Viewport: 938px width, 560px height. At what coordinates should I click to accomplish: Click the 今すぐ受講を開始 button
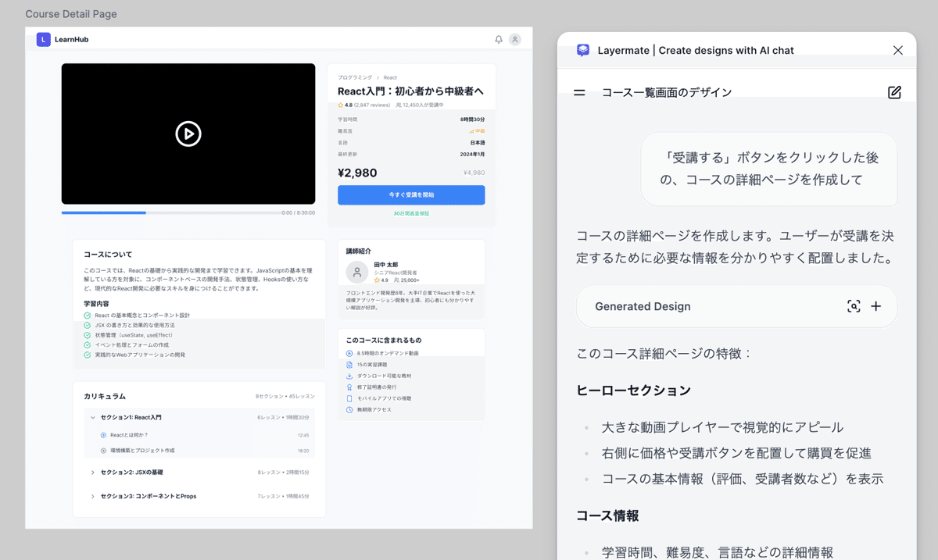tap(412, 194)
